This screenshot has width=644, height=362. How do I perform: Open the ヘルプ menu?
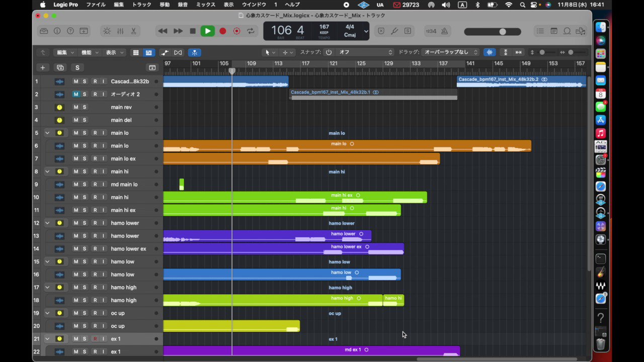pos(292,5)
